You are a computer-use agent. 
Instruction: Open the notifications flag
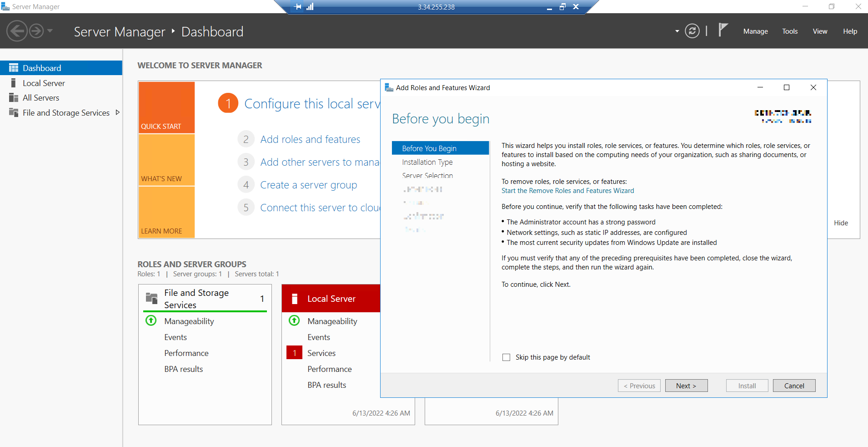[x=723, y=30]
